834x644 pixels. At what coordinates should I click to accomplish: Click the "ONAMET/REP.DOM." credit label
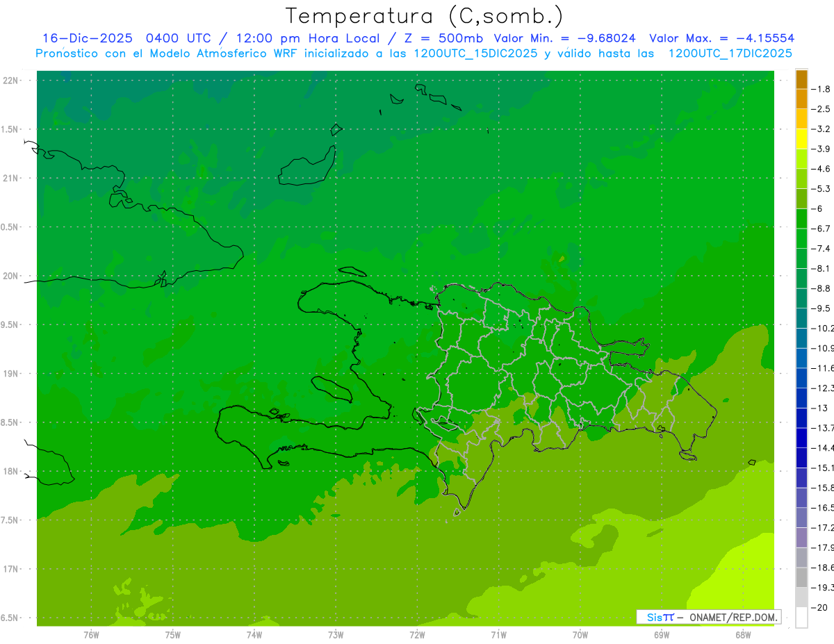pyautogui.click(x=732, y=617)
